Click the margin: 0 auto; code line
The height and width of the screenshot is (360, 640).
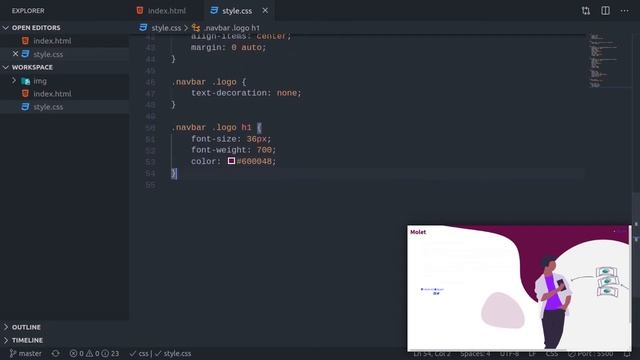pyautogui.click(x=229, y=47)
